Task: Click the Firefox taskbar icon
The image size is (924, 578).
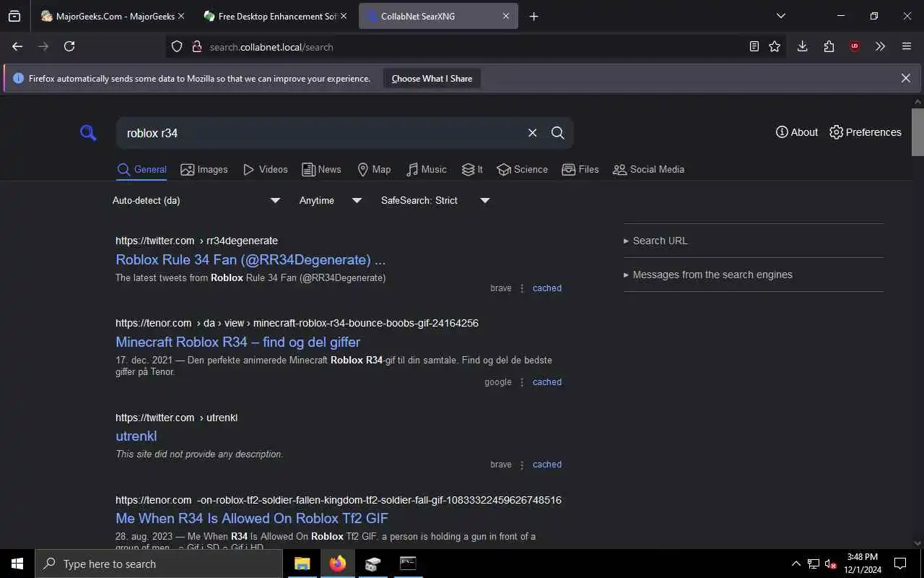Action: pos(338,564)
